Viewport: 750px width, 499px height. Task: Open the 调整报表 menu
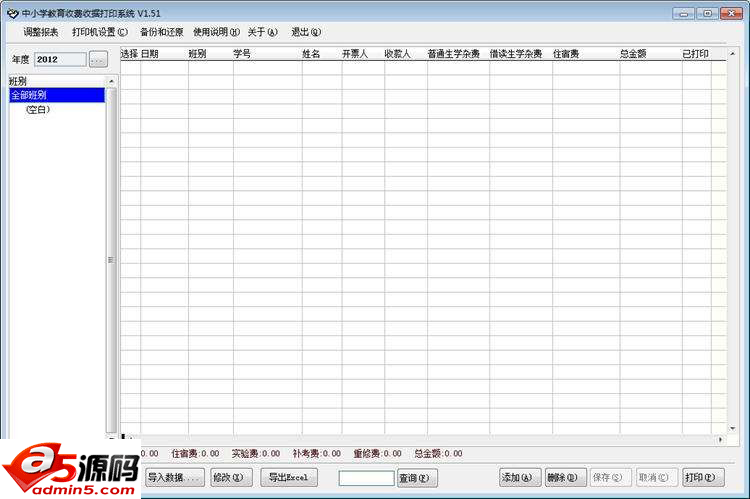[41, 32]
